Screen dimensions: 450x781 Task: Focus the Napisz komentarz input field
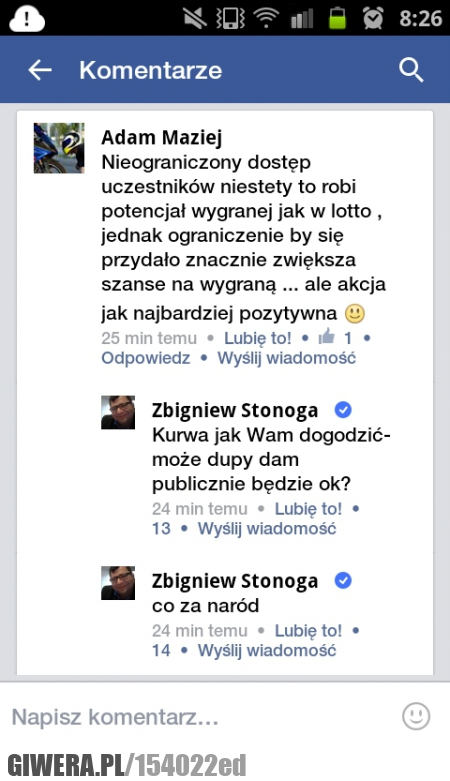click(204, 717)
